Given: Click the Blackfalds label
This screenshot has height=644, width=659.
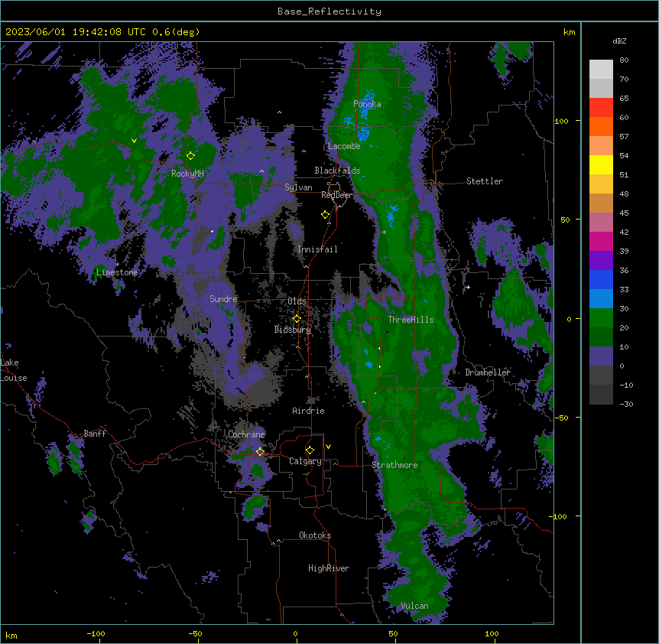Looking at the screenshot, I should (x=337, y=171).
